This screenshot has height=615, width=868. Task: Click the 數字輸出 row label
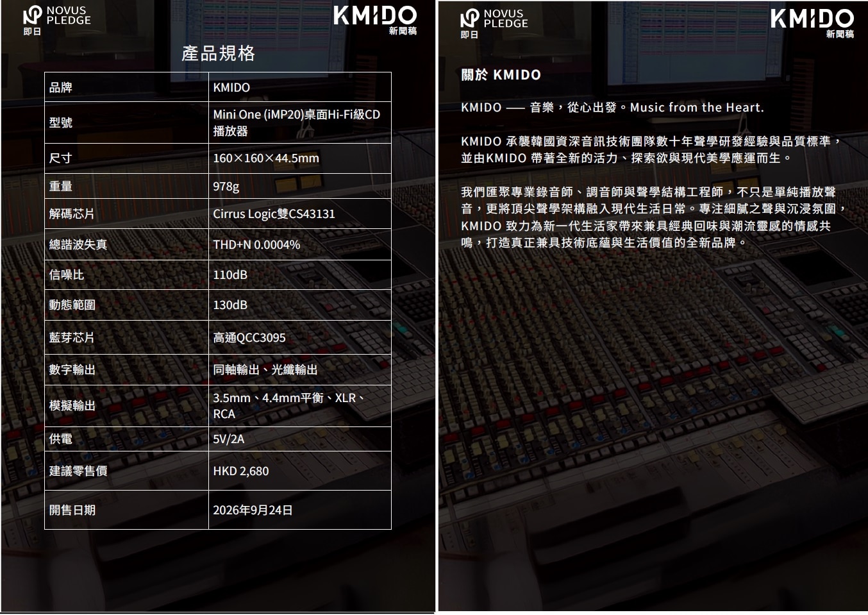[x=72, y=369]
